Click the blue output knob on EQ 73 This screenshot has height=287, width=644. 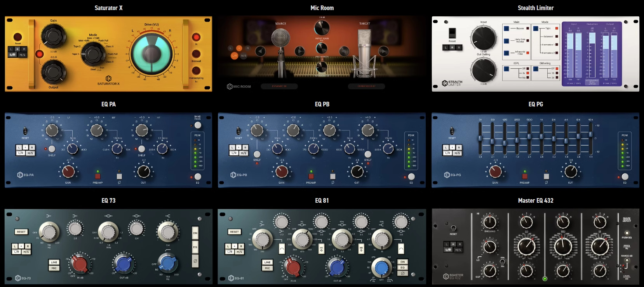(124, 263)
